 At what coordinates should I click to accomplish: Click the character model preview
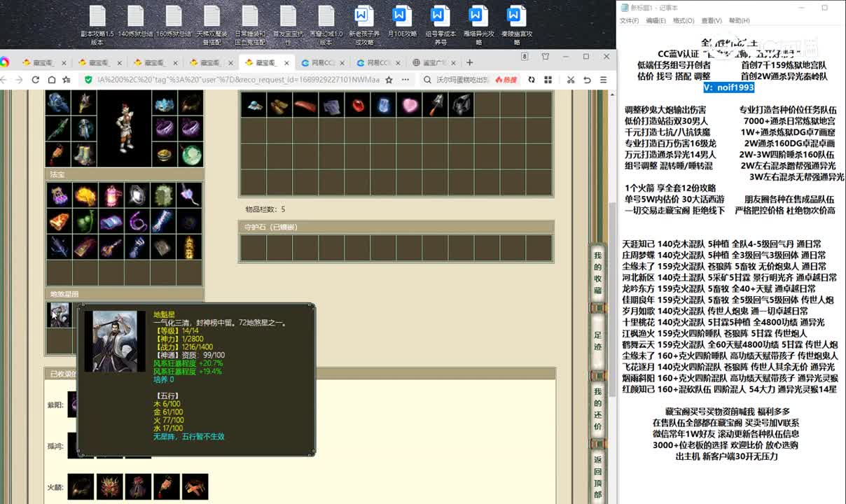pos(125,128)
